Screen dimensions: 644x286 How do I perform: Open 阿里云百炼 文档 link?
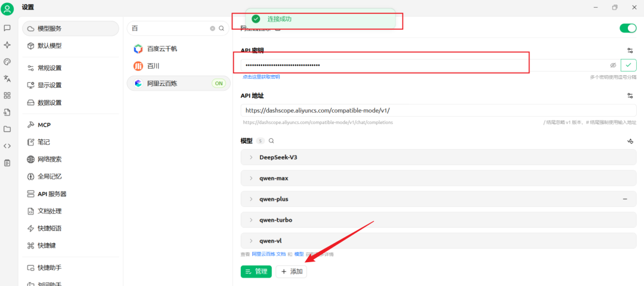pyautogui.click(x=268, y=254)
